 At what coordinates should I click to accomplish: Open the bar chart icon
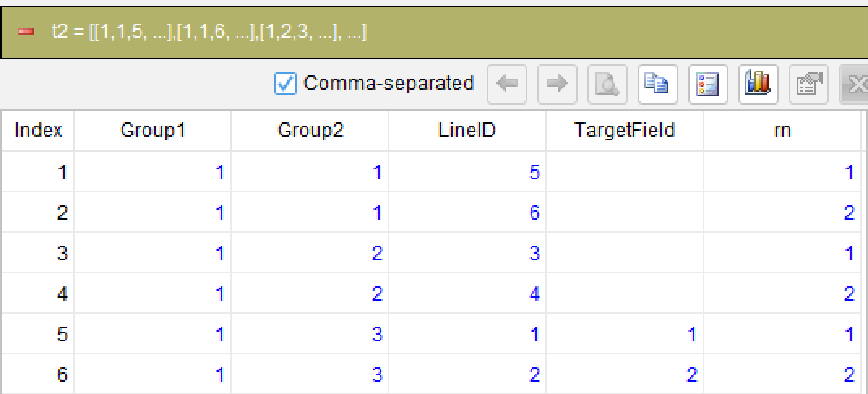757,84
